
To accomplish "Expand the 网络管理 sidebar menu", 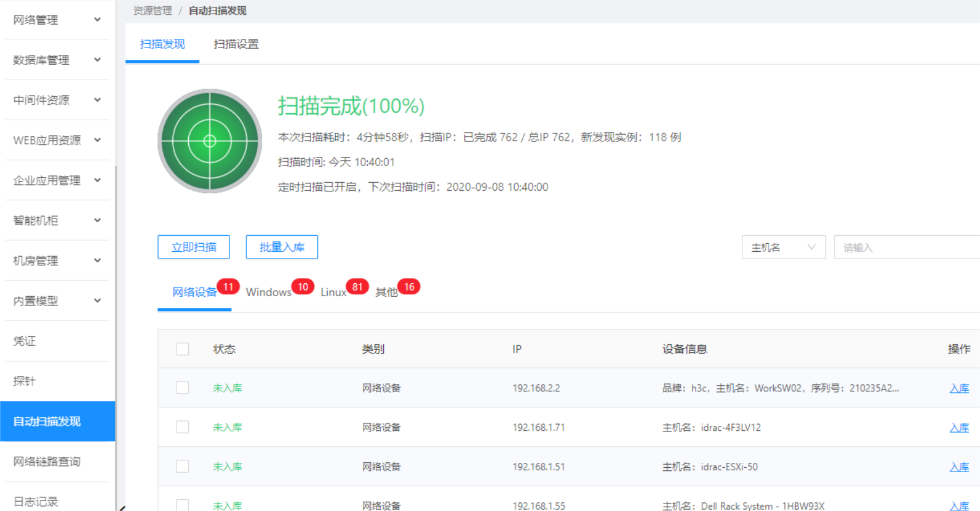I will 97,20.
